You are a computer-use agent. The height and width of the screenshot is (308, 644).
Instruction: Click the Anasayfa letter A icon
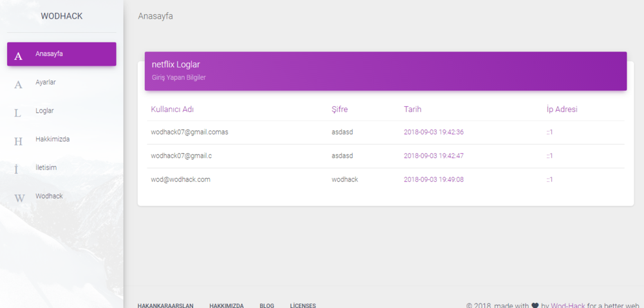[x=18, y=56]
